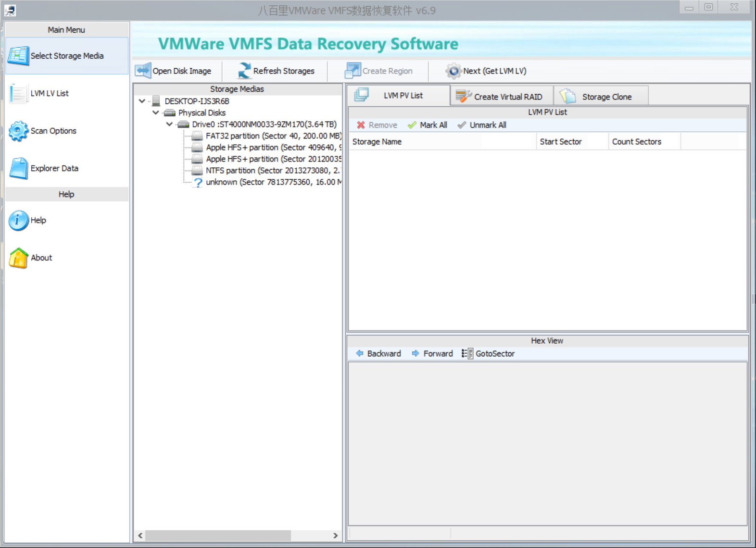Click the Storage Clone tab icon
Screen dimensions: 756x548
pos(568,96)
